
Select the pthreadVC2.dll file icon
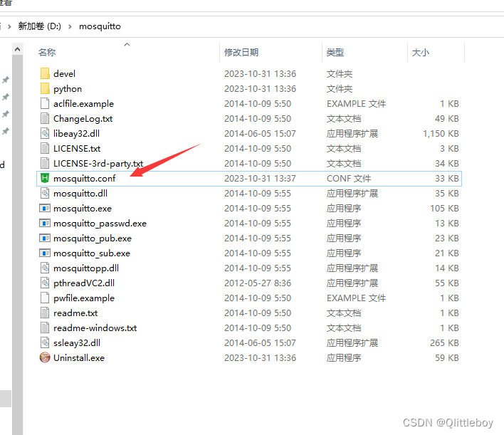(45, 283)
